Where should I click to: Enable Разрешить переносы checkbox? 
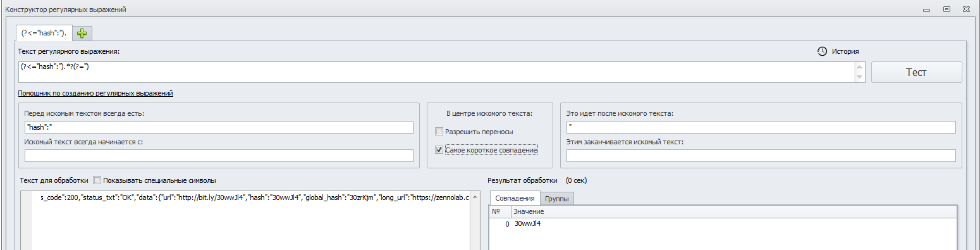coord(439,132)
